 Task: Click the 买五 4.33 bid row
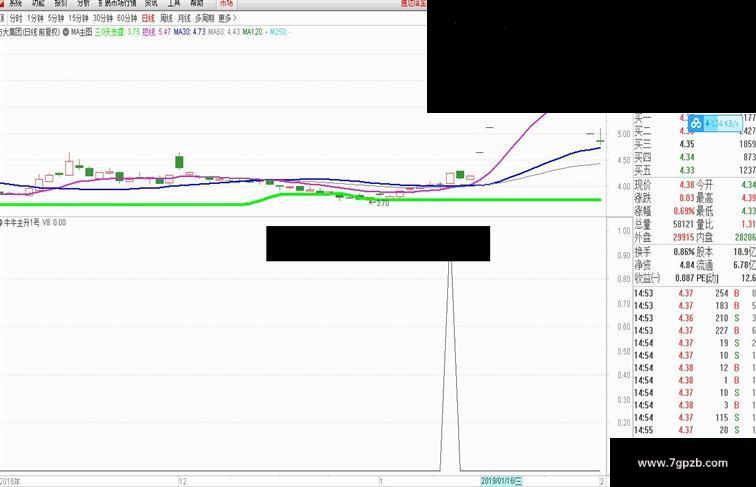(x=694, y=170)
